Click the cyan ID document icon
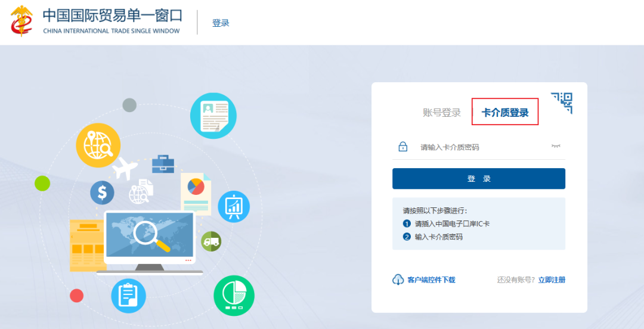644x329 pixels. 213,116
